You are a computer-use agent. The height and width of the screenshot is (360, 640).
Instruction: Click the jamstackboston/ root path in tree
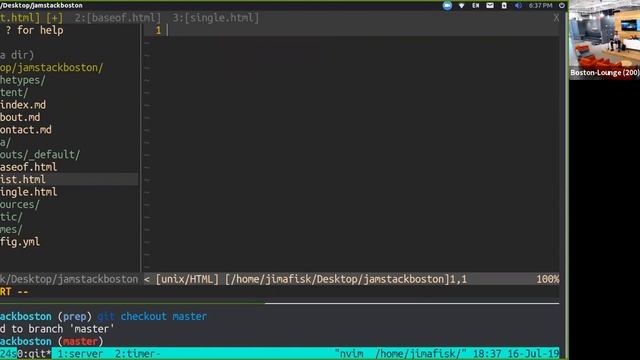[x=52, y=67]
